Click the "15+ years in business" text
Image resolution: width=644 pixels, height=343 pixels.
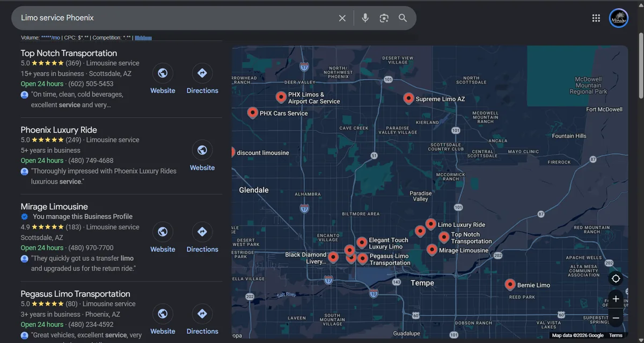(53, 73)
